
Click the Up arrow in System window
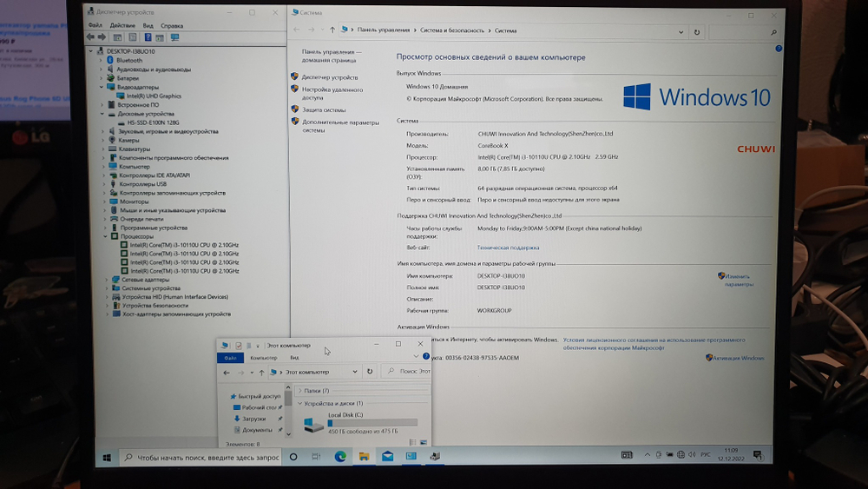coord(332,30)
